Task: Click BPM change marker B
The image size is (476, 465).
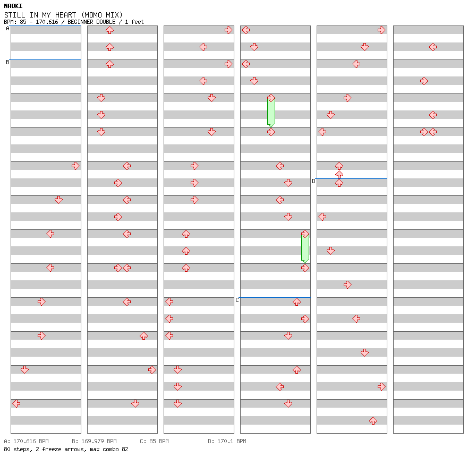Action: 7,62
